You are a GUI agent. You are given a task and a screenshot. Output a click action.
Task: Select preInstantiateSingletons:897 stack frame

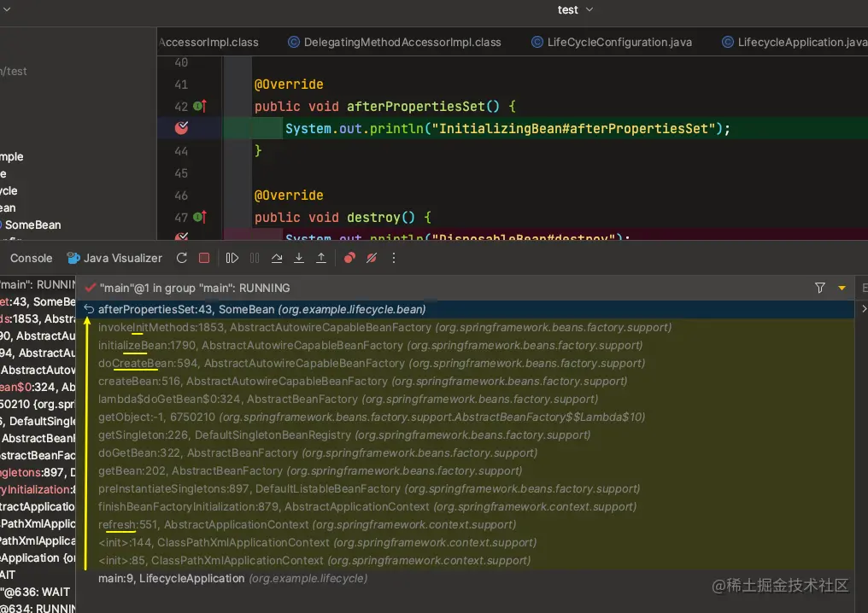point(465,488)
